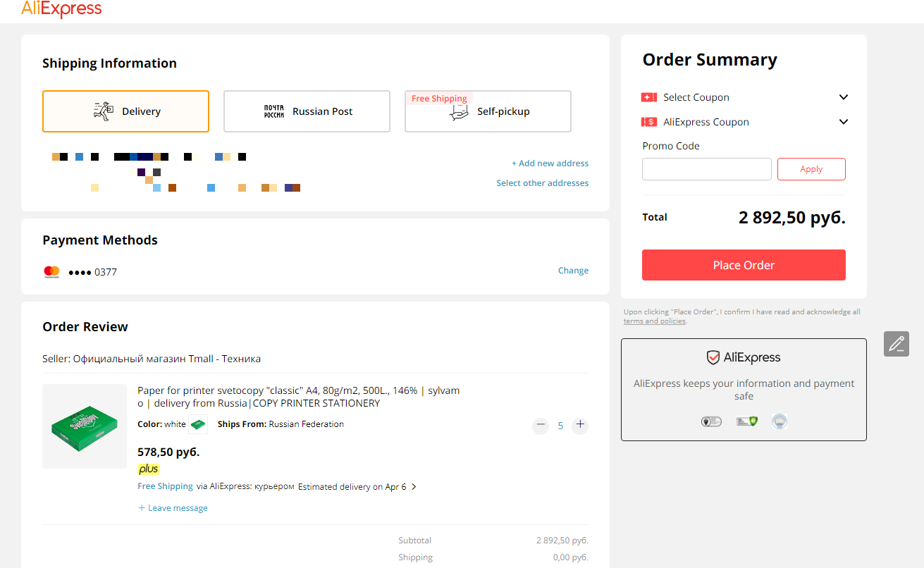The width and height of the screenshot is (924, 568).
Task: Click the AliExpress Coupon dollar icon
Action: pos(649,122)
